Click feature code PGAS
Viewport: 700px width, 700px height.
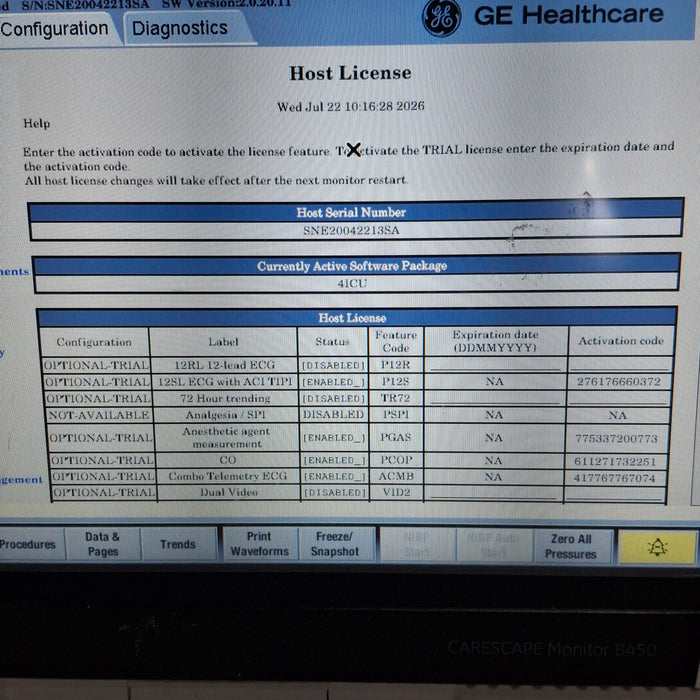tap(396, 437)
